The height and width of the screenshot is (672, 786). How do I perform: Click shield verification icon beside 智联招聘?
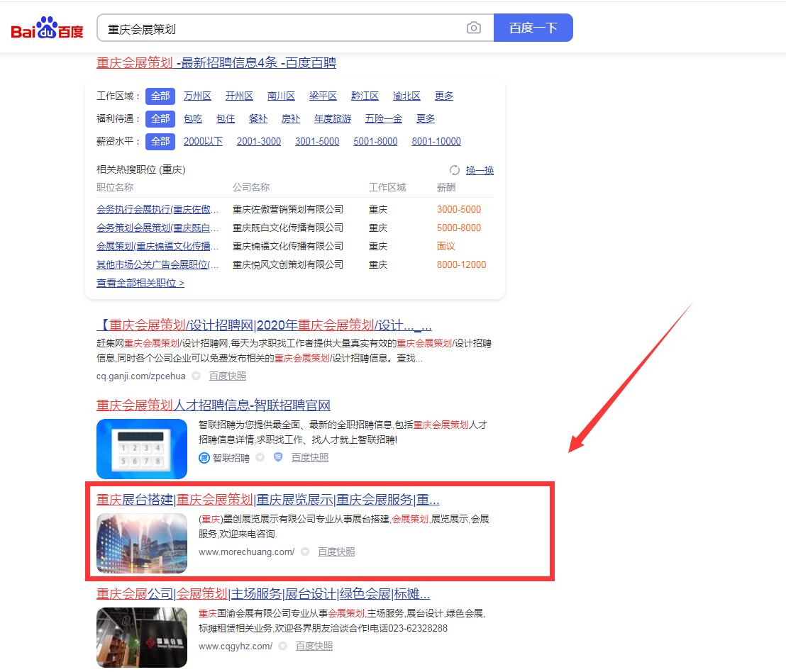pyautogui.click(x=278, y=458)
